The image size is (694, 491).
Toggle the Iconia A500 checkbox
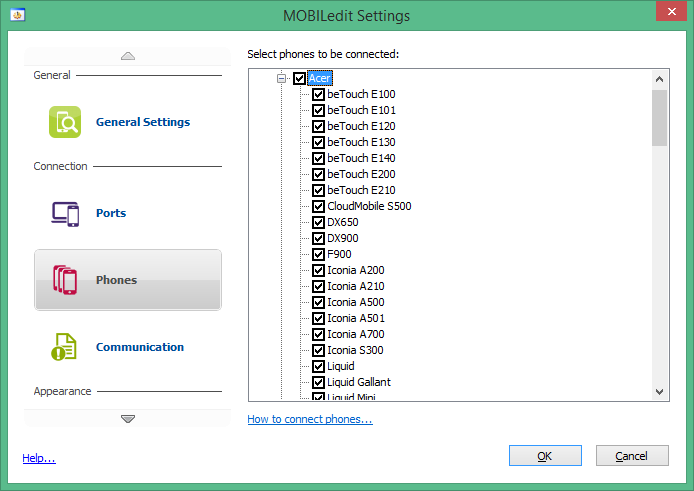(x=318, y=302)
